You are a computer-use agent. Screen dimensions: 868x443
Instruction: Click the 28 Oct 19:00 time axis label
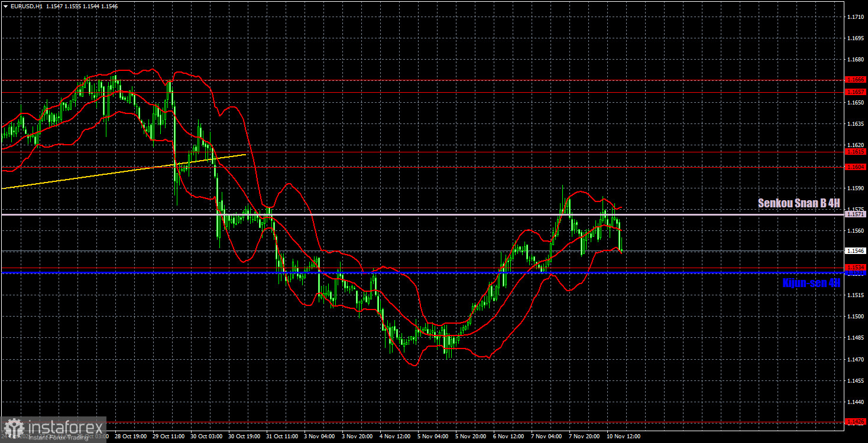point(131,437)
